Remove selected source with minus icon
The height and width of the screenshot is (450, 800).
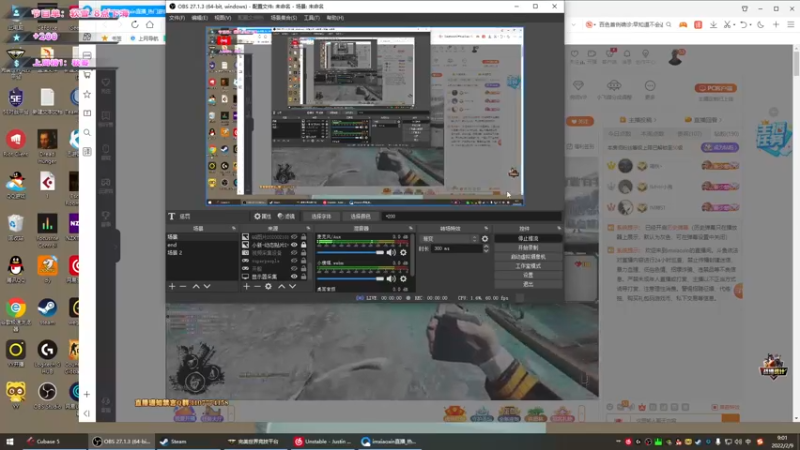tap(257, 286)
